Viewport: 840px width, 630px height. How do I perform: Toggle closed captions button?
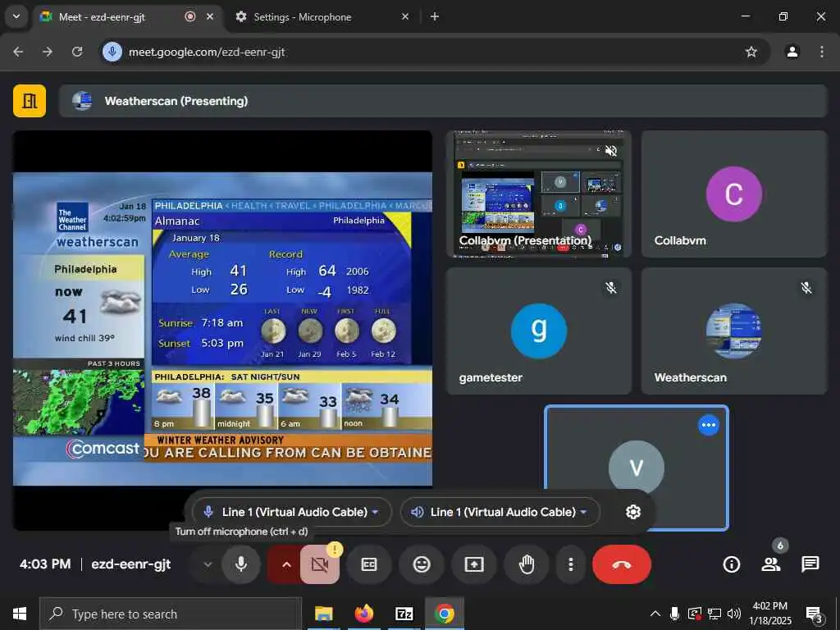click(x=369, y=564)
